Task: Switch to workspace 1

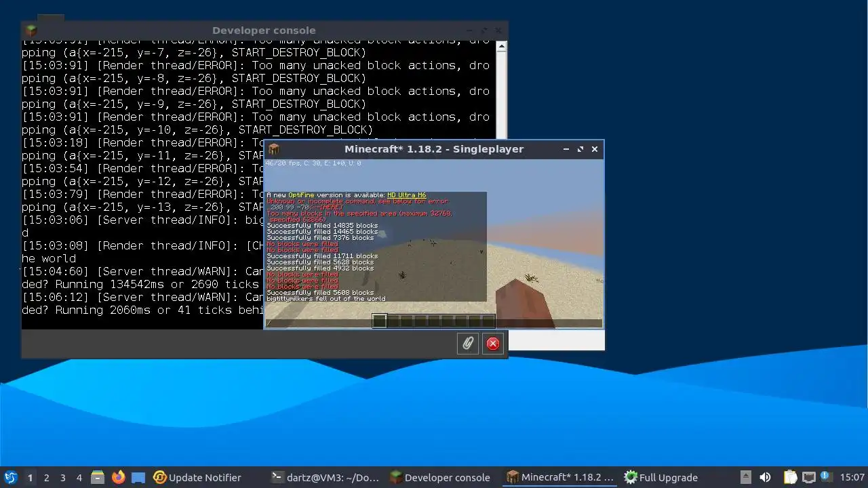Action: click(x=30, y=477)
